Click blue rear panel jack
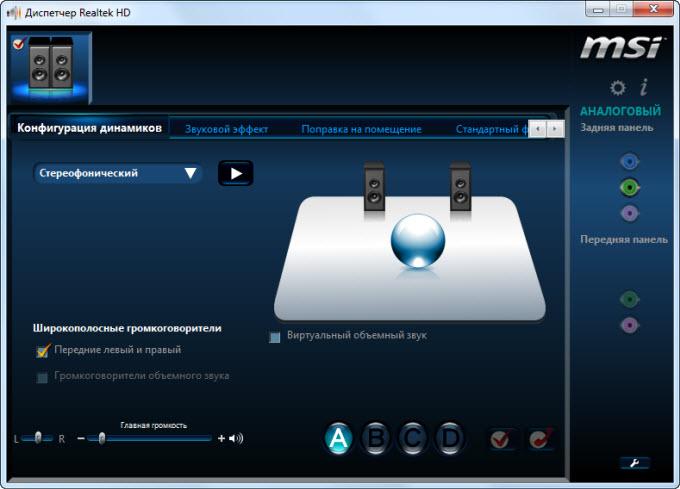 pos(629,162)
